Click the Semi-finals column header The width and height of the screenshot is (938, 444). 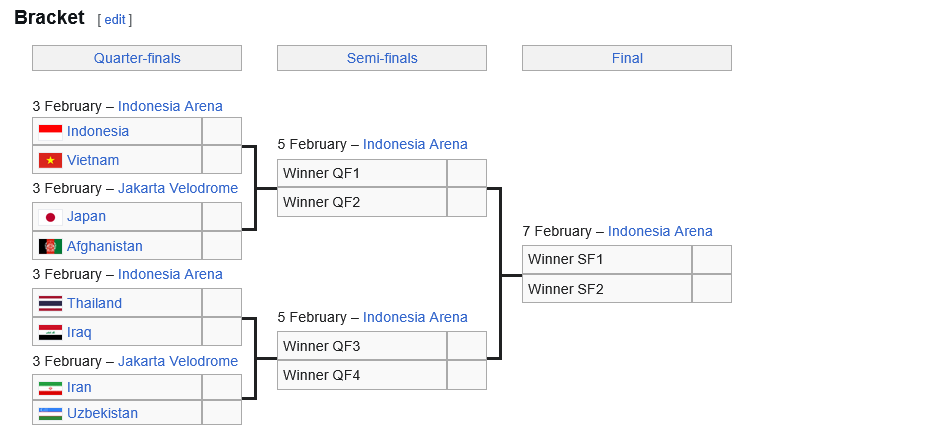pos(382,58)
